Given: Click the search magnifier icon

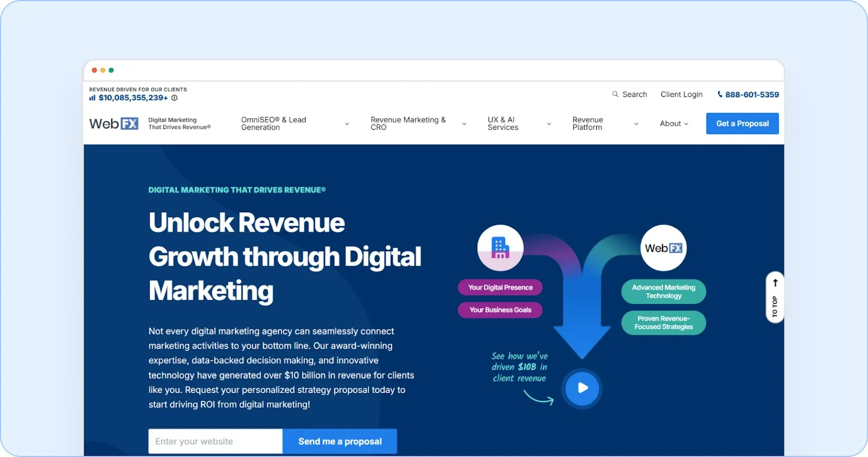Looking at the screenshot, I should [x=615, y=94].
